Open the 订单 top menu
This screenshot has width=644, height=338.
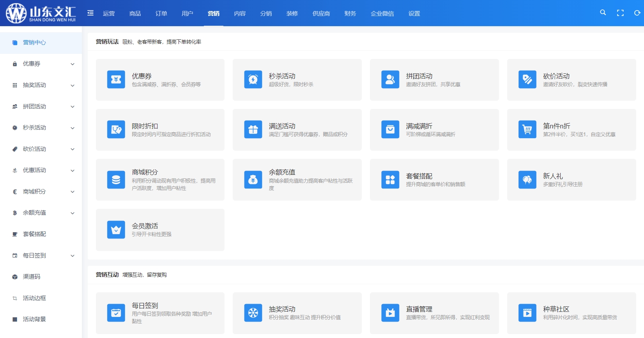coord(161,13)
